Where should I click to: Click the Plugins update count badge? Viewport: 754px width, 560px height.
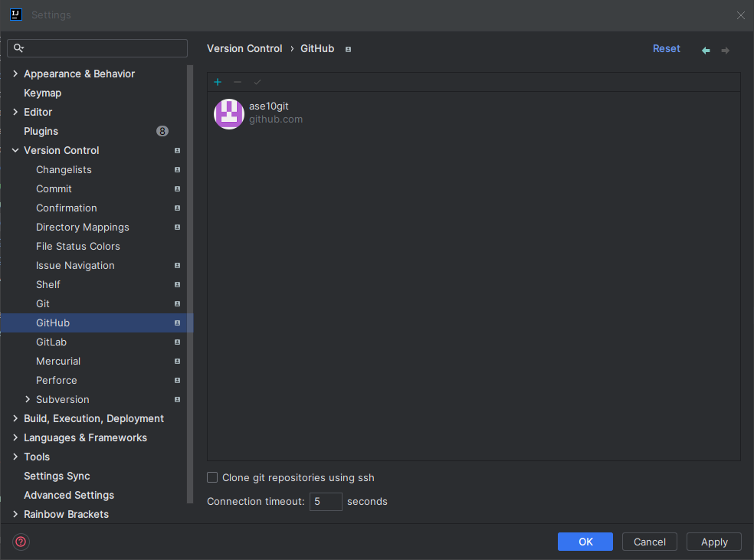point(162,131)
